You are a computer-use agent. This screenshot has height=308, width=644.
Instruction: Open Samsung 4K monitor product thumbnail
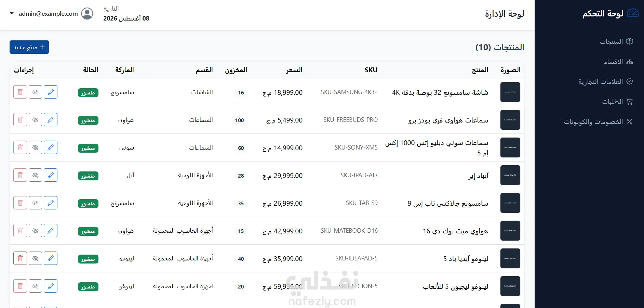tap(510, 92)
